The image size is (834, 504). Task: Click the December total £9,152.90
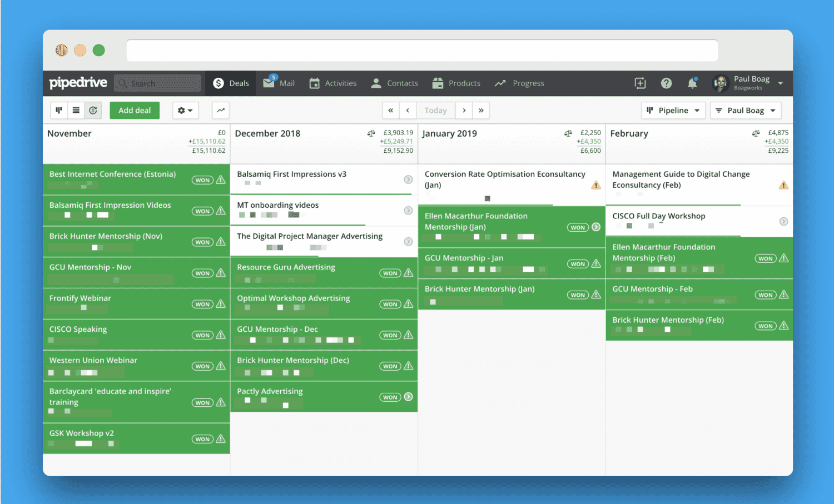399,151
